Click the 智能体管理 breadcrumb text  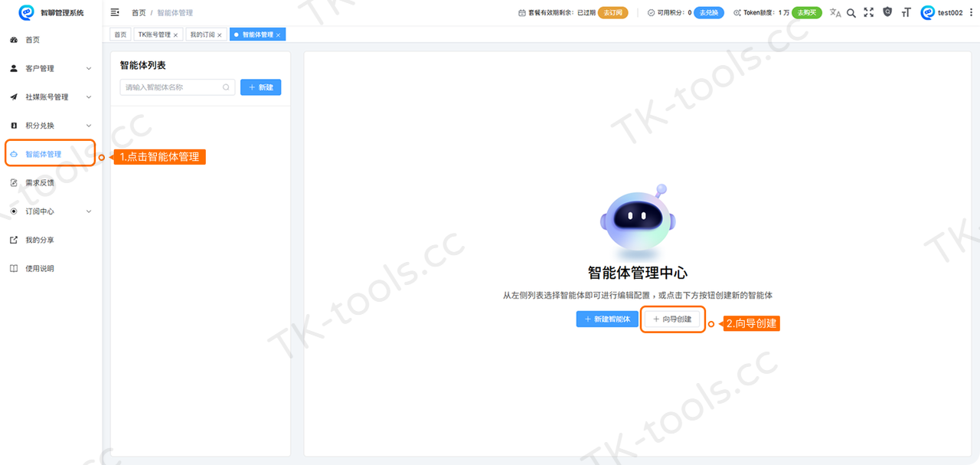[x=175, y=13]
